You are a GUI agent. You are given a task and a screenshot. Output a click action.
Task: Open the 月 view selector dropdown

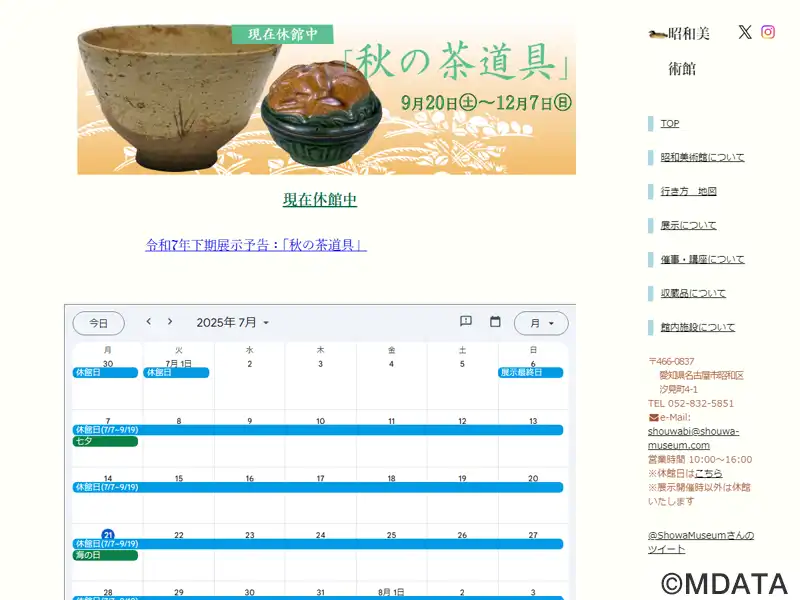[541, 323]
